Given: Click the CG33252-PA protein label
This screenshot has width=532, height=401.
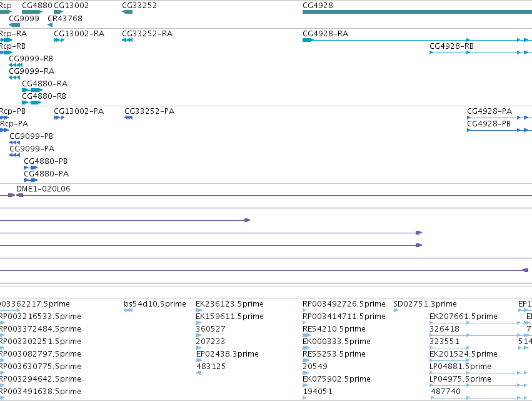Looking at the screenshot, I should (x=149, y=111).
